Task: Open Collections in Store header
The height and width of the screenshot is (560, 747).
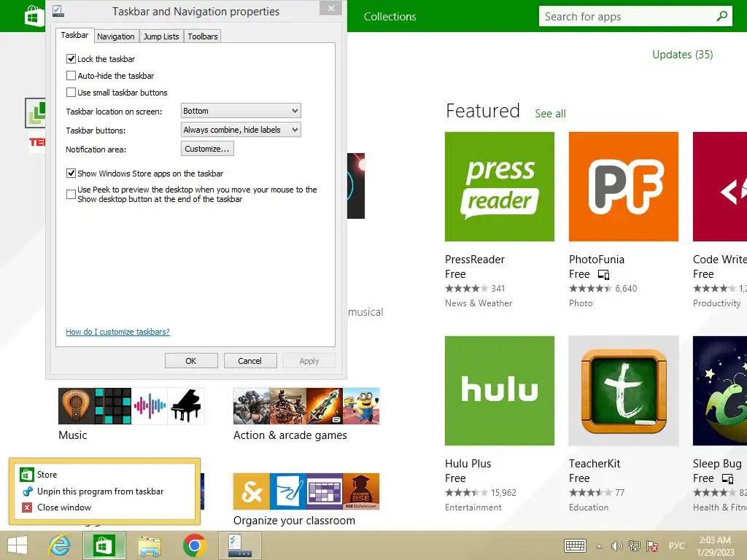Action: pos(390,17)
